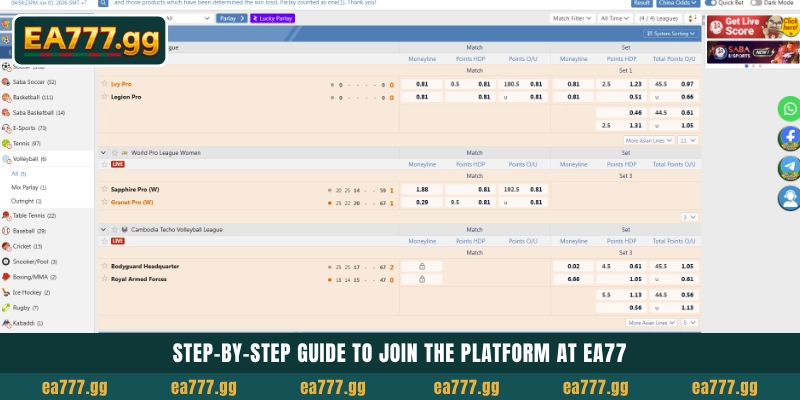Select All (5) under Volleyball
The width and height of the screenshot is (800, 400).
19,174
